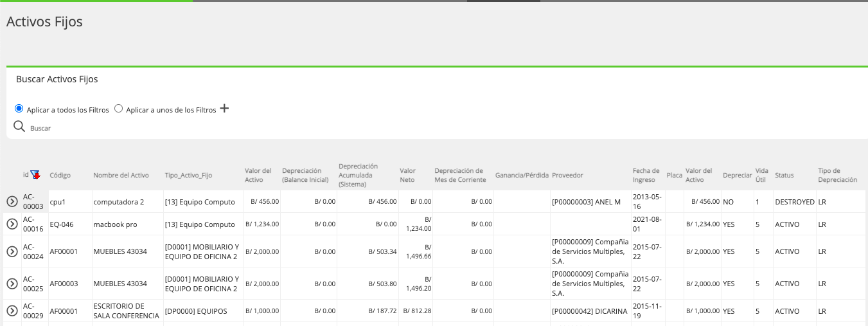The image size is (868, 326).
Task: Click the Depreciación (Balance Inicial) header
Action: tap(305, 175)
